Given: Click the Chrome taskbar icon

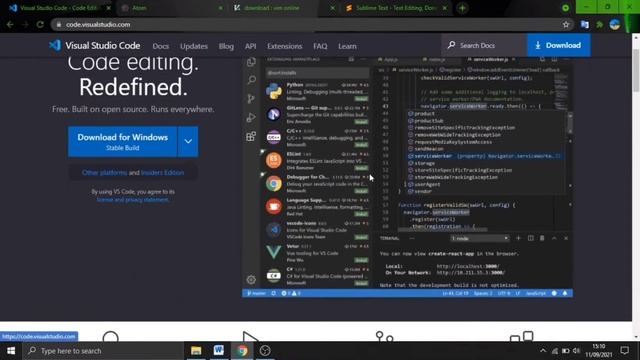Looking at the screenshot, I should 242,351.
